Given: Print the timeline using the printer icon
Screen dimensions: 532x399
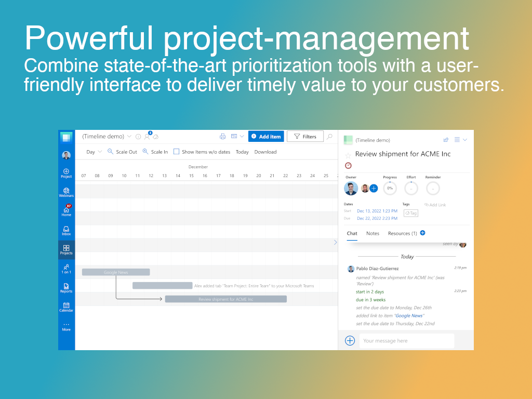Looking at the screenshot, I should [222, 136].
